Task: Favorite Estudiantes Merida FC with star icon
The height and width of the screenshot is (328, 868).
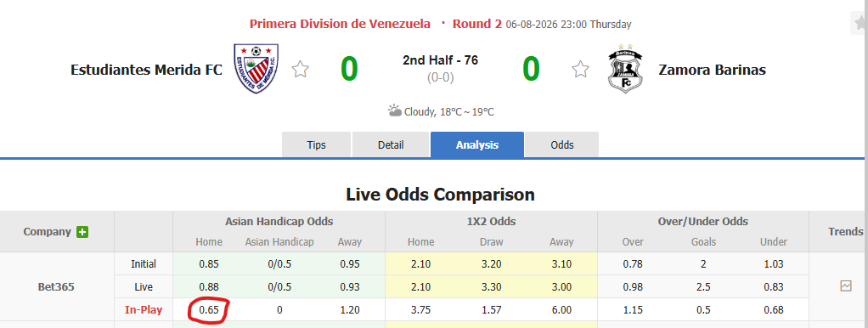Action: [x=300, y=70]
